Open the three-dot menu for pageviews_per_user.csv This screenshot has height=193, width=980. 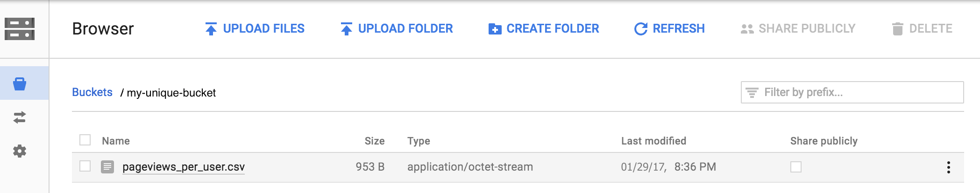click(949, 167)
